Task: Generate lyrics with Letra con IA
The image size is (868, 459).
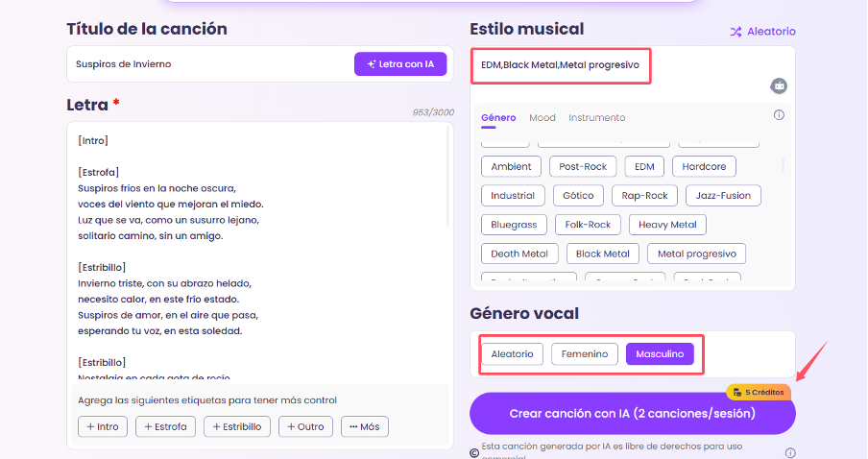Action: tap(400, 64)
